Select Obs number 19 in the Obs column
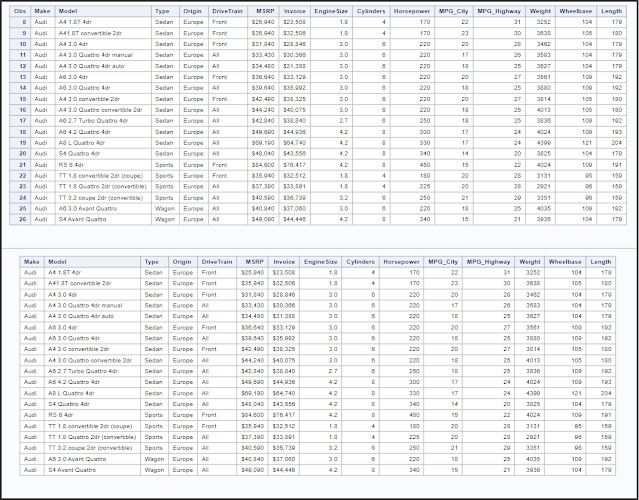639x500 pixels. pos(23,143)
